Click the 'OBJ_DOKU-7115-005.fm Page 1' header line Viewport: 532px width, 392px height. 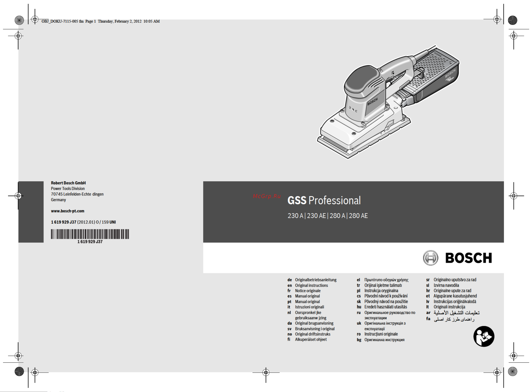[x=101, y=21]
